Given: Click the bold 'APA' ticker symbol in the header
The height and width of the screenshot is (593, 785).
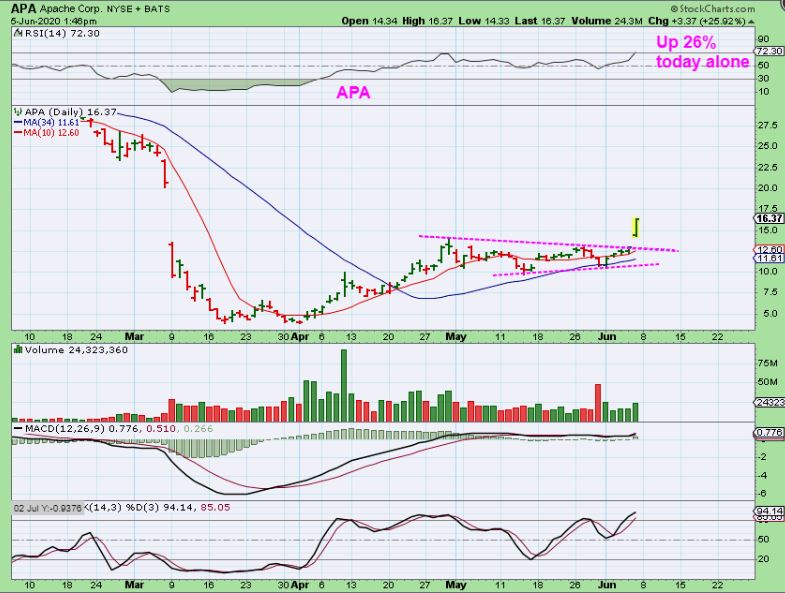Looking at the screenshot, I should 24,9.
